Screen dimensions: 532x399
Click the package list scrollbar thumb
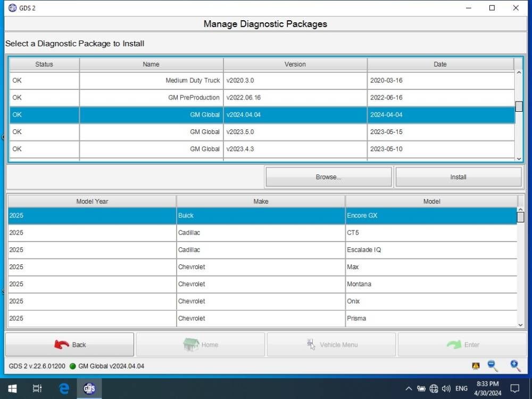[x=519, y=106]
